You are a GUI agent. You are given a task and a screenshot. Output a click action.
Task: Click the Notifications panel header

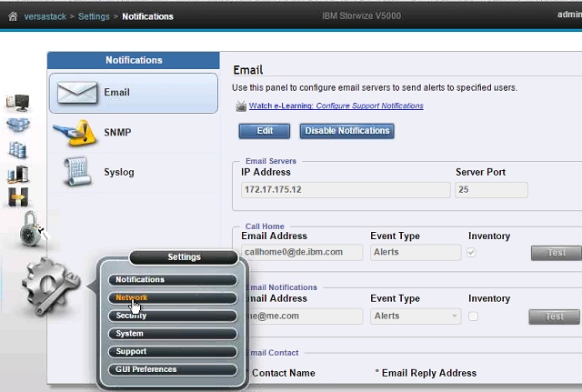134,60
